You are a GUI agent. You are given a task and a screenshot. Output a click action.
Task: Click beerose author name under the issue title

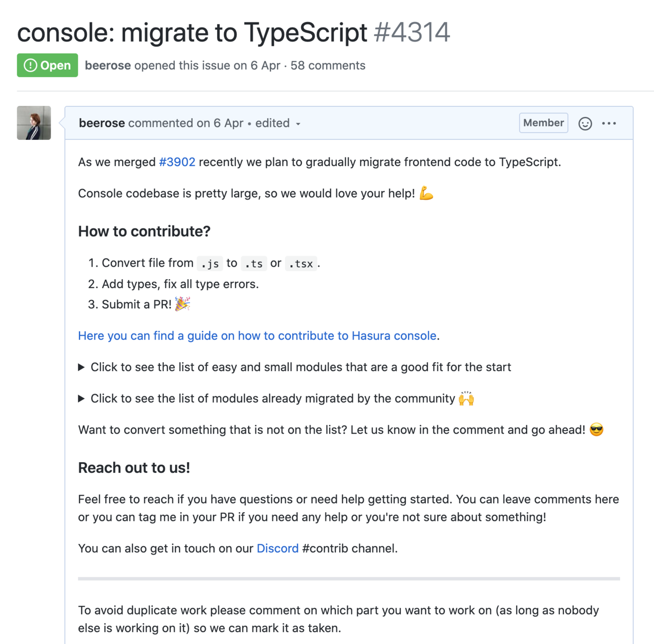108,65
